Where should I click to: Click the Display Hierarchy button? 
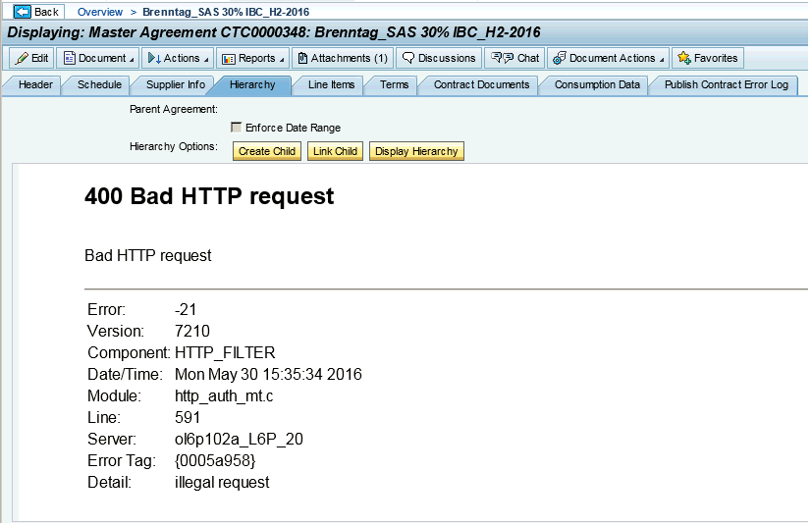[416, 151]
